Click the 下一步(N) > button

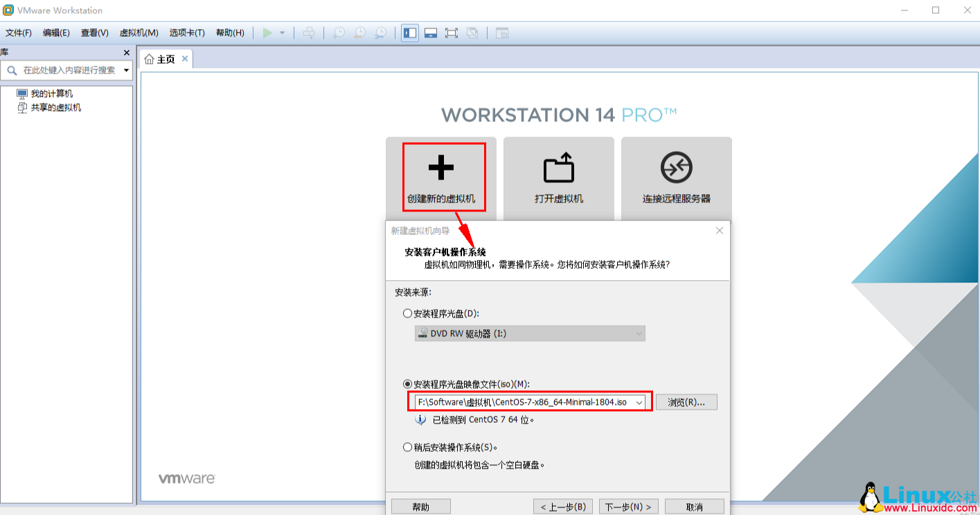628,507
